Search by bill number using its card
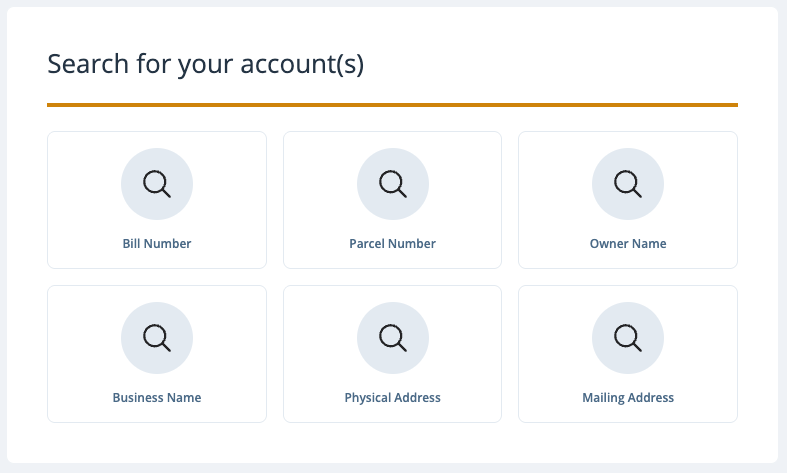The width and height of the screenshot is (787, 473). click(157, 200)
